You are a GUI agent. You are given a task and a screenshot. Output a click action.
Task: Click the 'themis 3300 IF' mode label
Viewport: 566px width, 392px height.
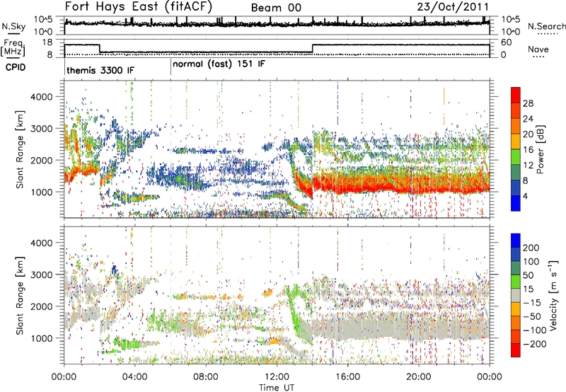pyautogui.click(x=100, y=70)
